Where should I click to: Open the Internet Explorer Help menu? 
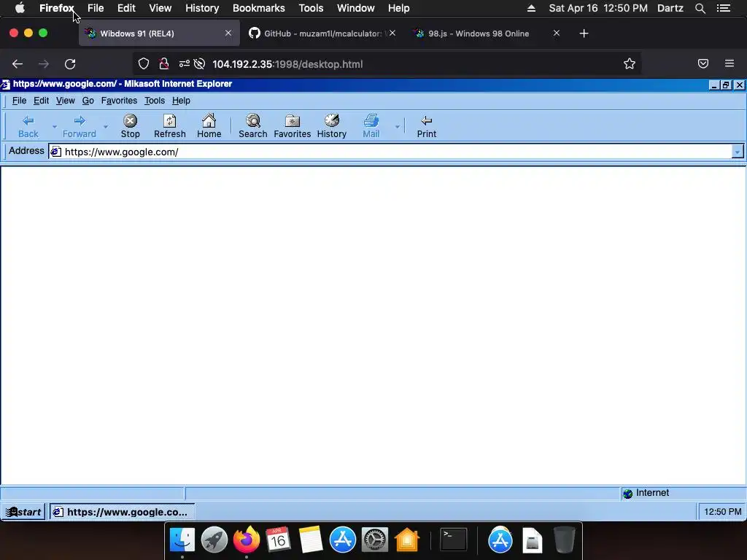click(181, 101)
